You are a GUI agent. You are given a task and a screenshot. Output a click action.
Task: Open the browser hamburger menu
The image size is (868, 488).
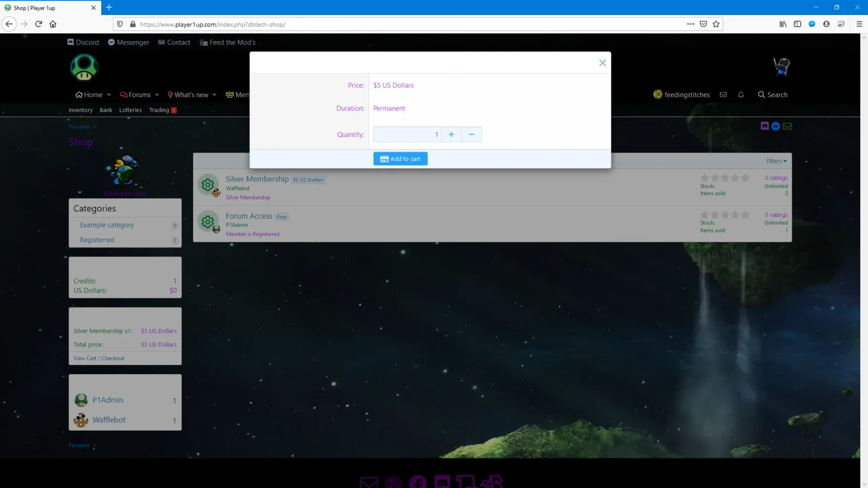(859, 24)
